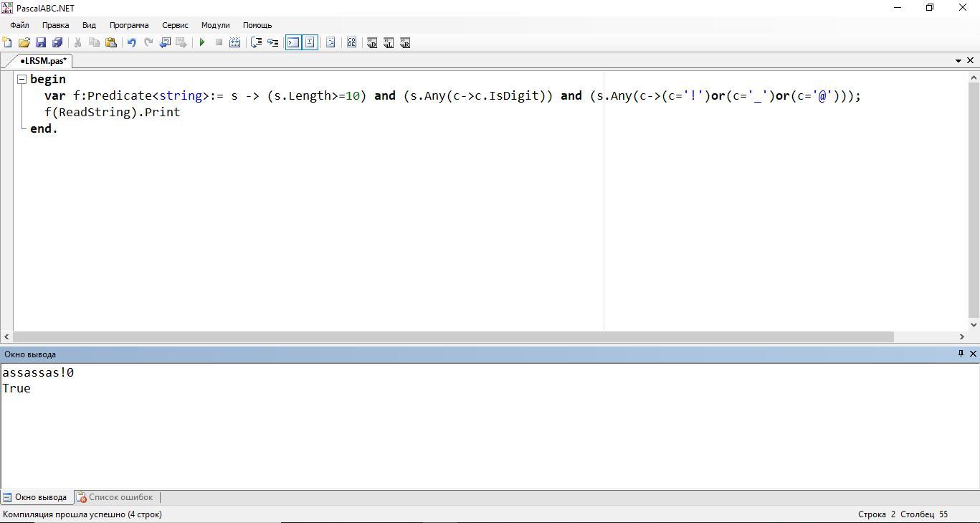Viewport: 980px width, 523px height.
Task: Open the Файл menu
Action: click(20, 25)
